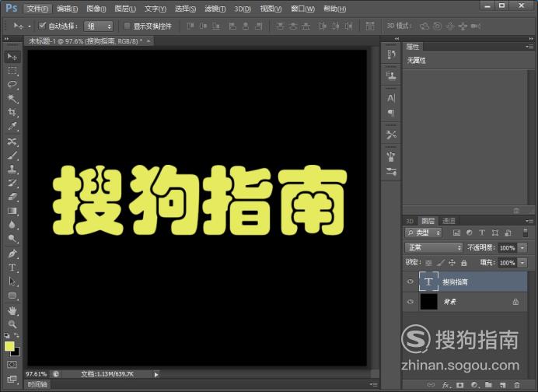
Task: Click the opacity value 100% field
Action: click(508, 247)
